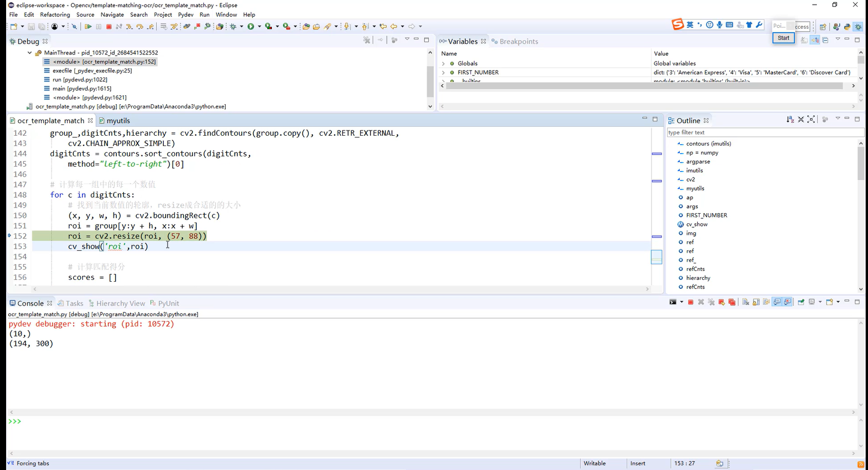Select main [pydevd.py:1615] stack frame
This screenshot has width=868, height=470.
[82, 88]
